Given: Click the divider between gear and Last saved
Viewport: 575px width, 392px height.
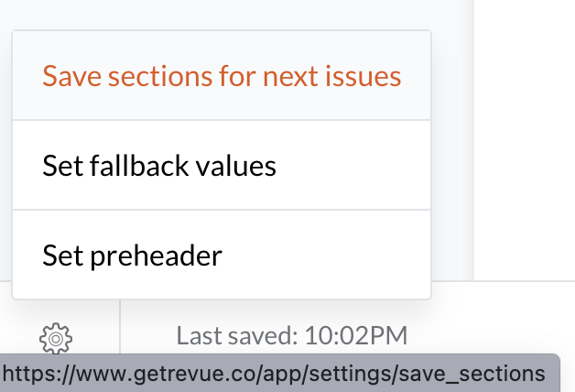Looking at the screenshot, I should pyautogui.click(x=120, y=327).
